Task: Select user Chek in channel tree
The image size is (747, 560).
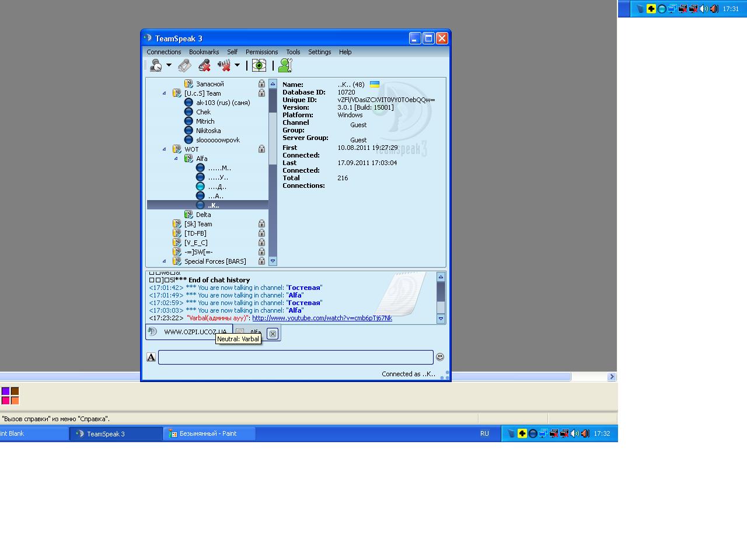Action: click(204, 112)
